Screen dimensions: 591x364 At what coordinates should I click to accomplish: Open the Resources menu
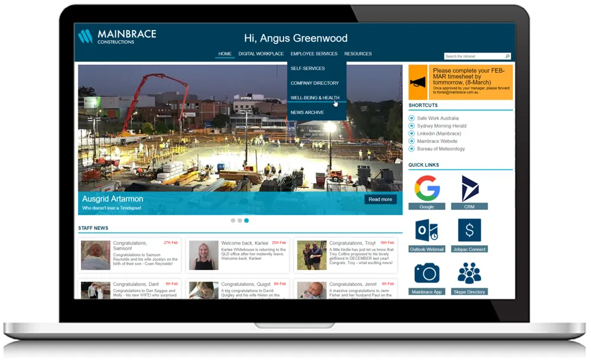pos(358,54)
